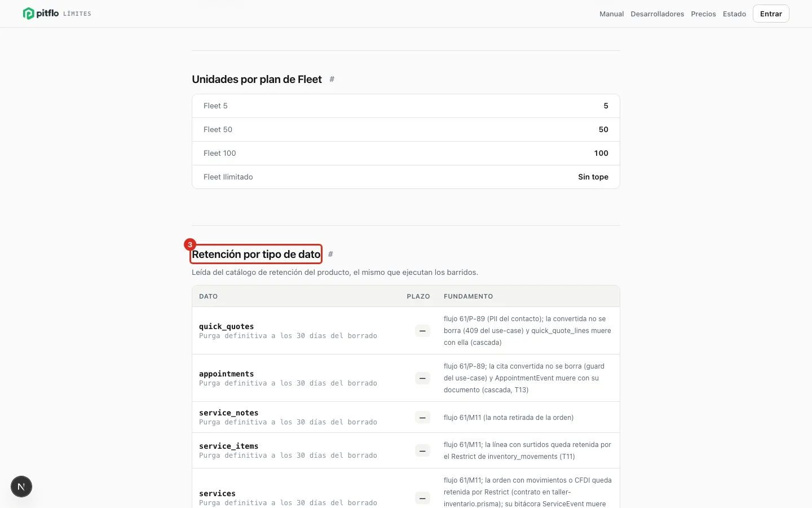Screen dimensions: 812x508
Task: Click the dash badge in quick_quotes row
Action: pyautogui.click(x=422, y=331)
